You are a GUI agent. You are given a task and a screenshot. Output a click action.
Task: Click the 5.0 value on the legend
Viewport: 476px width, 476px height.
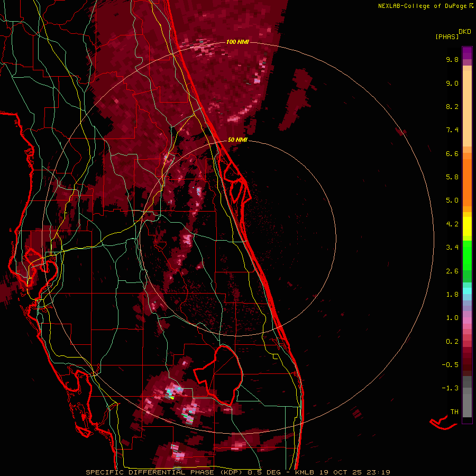coord(452,200)
